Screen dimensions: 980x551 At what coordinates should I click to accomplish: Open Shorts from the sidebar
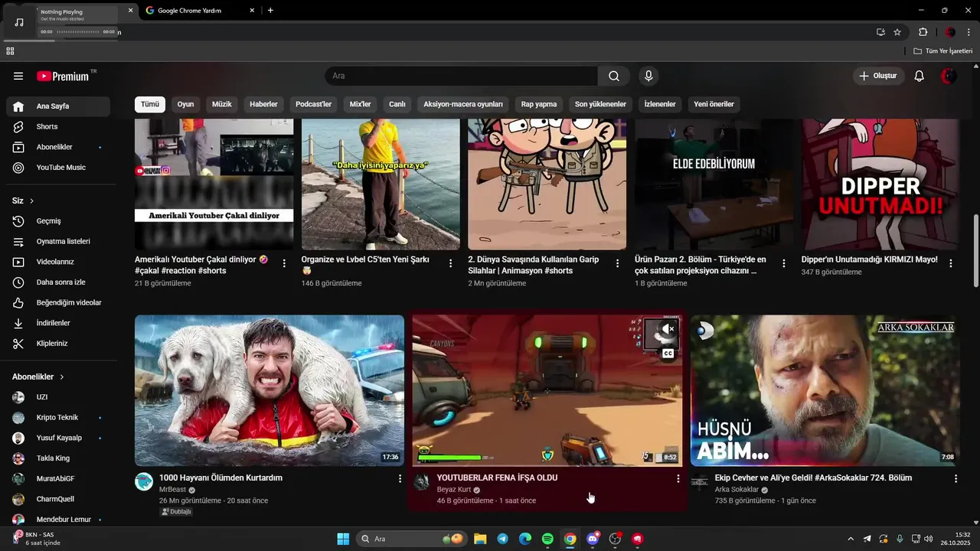click(x=58, y=126)
